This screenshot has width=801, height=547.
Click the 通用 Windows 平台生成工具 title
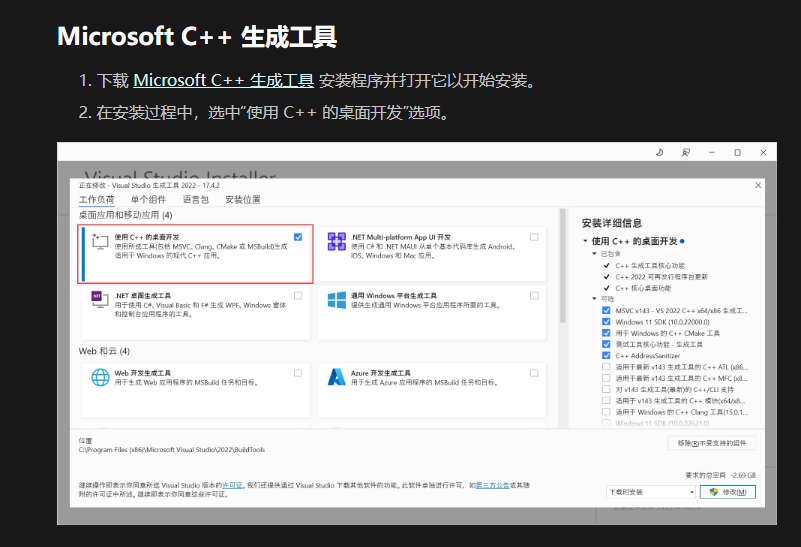(394, 296)
